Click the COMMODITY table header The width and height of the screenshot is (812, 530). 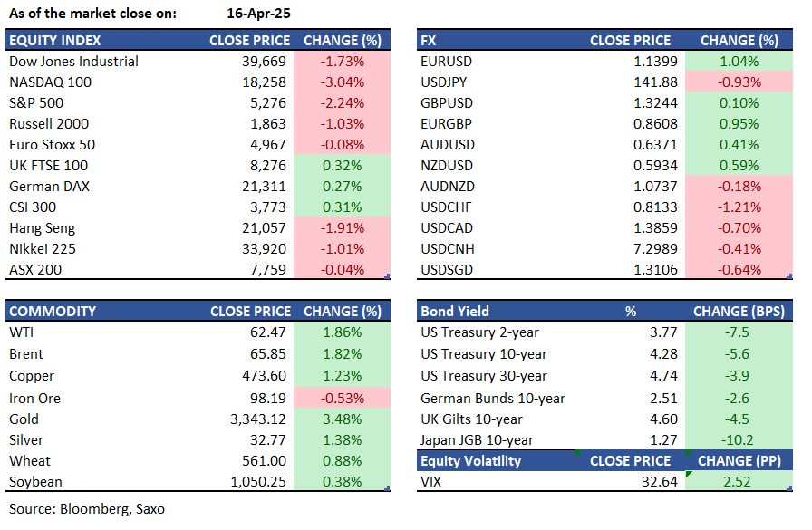tap(53, 312)
